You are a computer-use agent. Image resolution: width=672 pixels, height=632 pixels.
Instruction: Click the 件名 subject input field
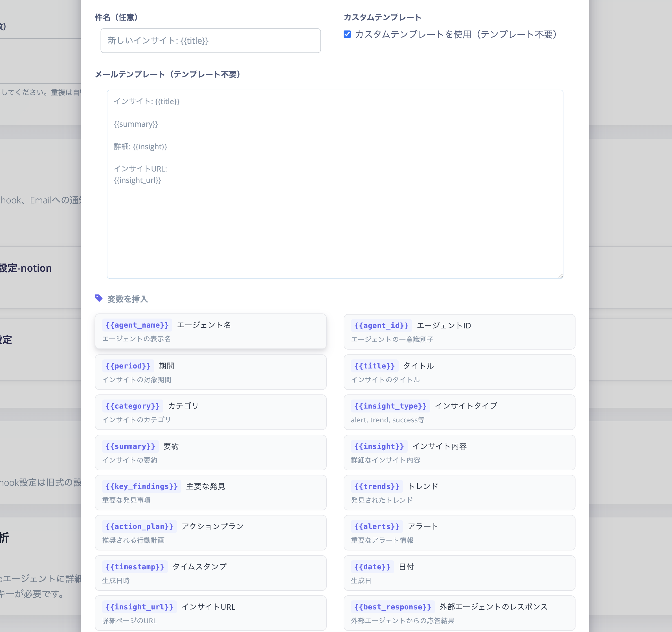coord(210,41)
